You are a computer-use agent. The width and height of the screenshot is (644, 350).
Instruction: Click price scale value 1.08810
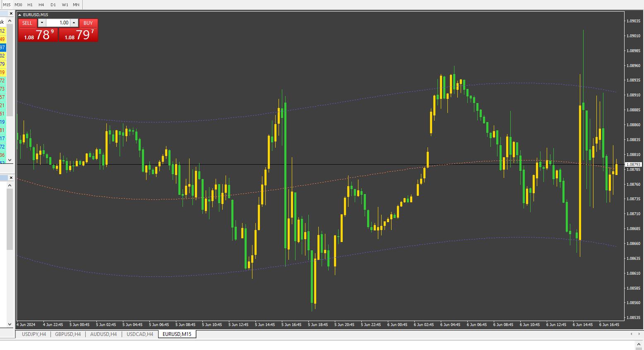(633, 155)
